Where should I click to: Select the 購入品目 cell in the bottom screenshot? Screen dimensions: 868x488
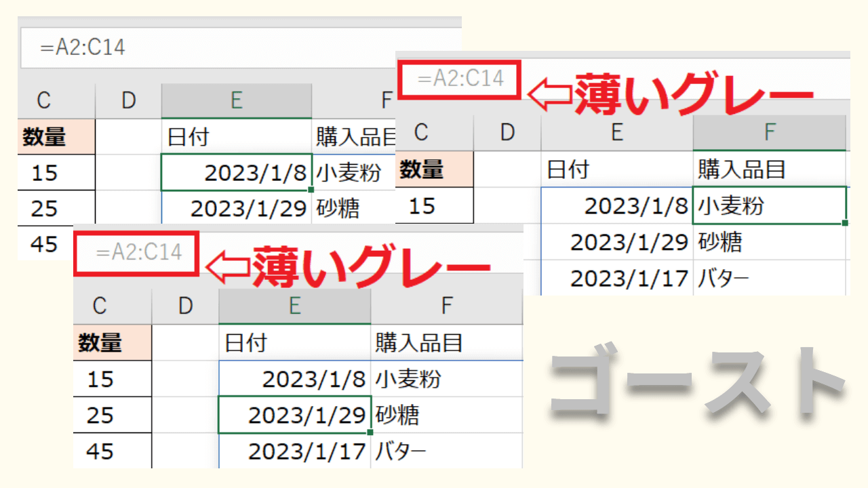pos(446,343)
